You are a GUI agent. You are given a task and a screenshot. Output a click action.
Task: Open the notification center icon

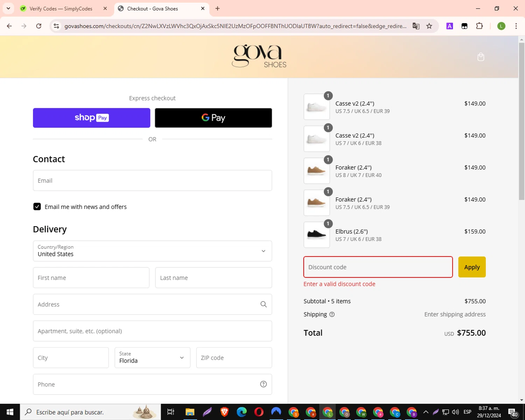click(x=513, y=412)
